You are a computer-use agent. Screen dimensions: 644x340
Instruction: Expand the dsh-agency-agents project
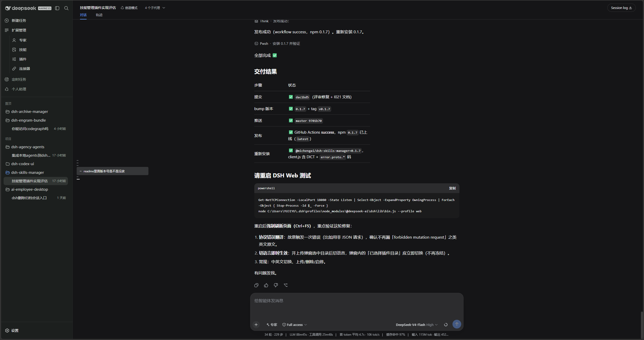[x=28, y=147]
